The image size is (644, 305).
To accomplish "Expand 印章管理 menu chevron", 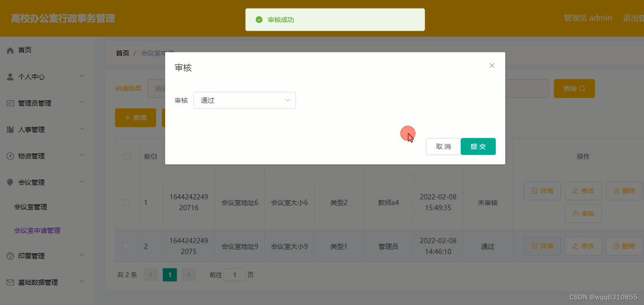I will point(82,255).
